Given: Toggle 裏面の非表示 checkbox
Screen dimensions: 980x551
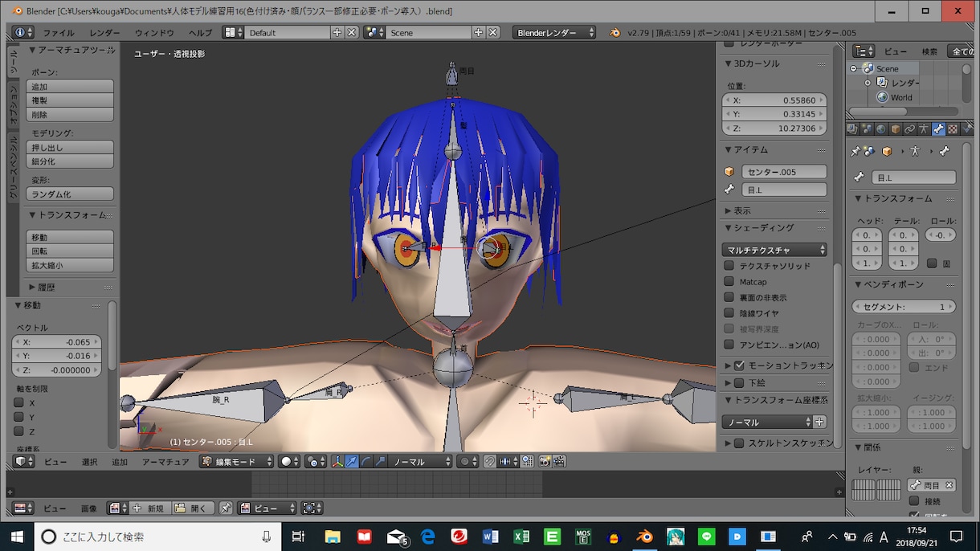Looking at the screenshot, I should pos(729,297).
